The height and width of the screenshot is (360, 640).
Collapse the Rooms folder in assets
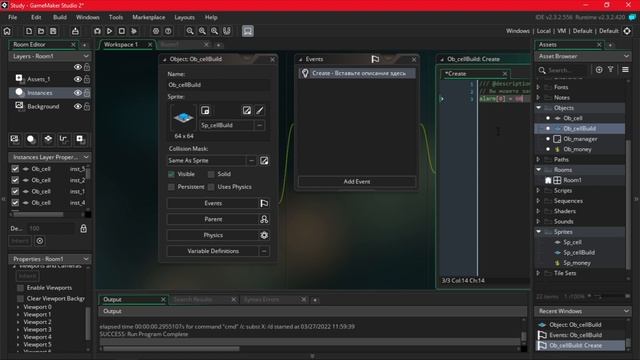(x=538, y=169)
